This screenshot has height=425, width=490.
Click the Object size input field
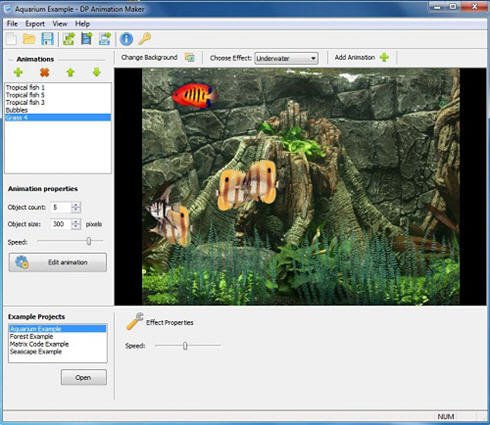[61, 224]
